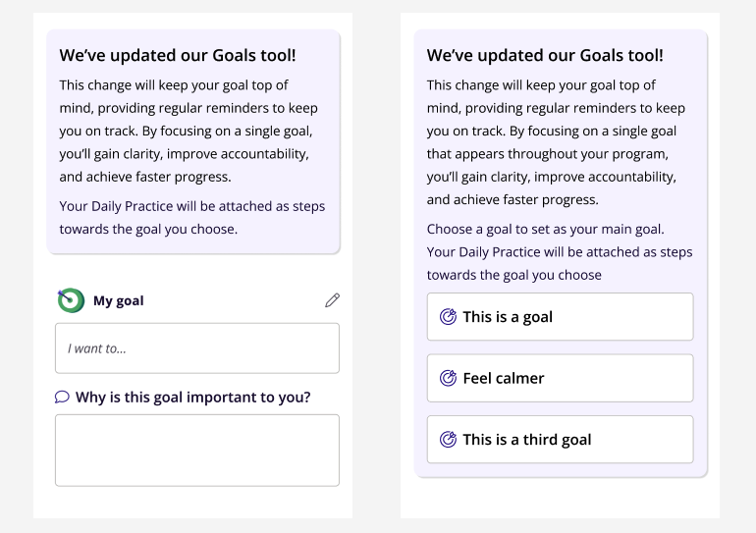Click the "By focusing on a single goal," line above My goal
The image size is (756, 533).
[x=227, y=132]
